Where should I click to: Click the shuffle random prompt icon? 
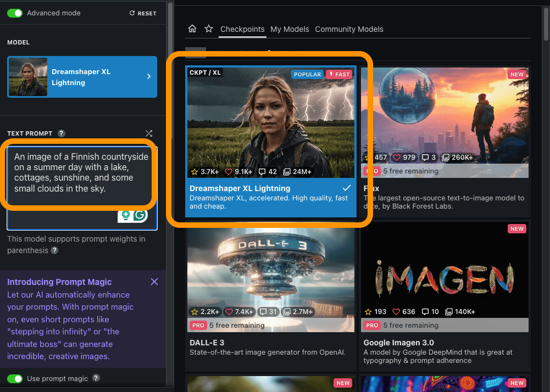pyautogui.click(x=149, y=133)
